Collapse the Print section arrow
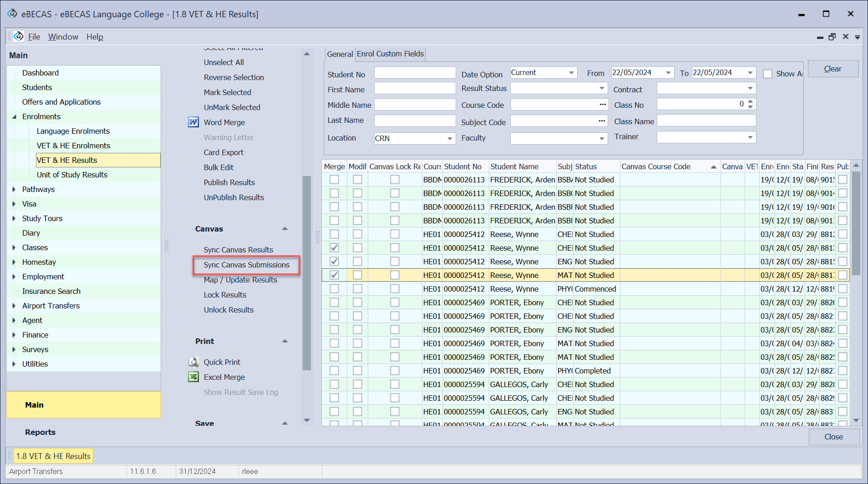This screenshot has height=484, width=868. [285, 341]
